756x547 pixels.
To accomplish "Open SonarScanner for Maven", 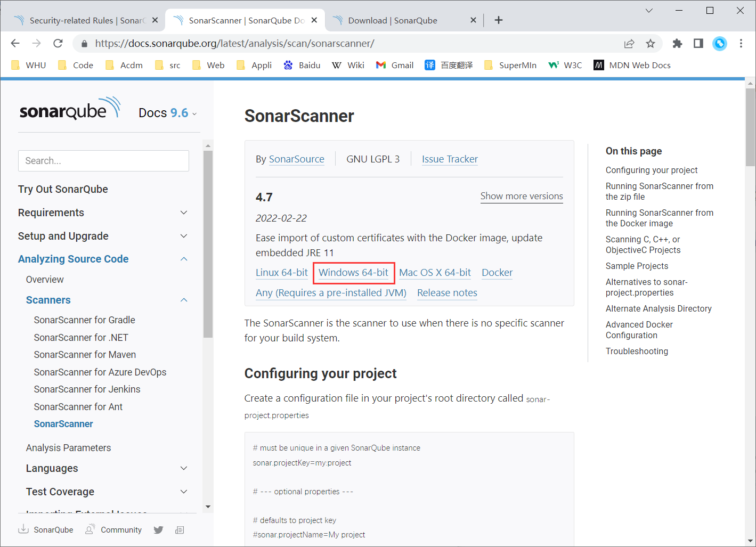I will 85,355.
